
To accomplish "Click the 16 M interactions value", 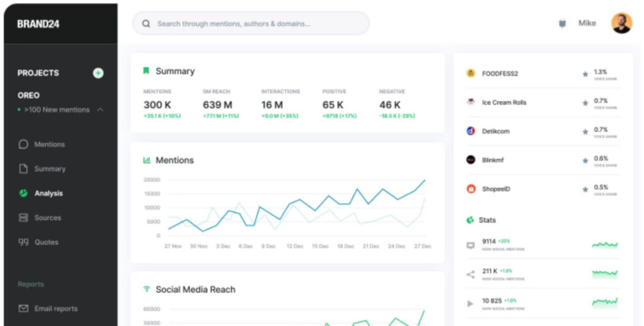I will click(272, 105).
